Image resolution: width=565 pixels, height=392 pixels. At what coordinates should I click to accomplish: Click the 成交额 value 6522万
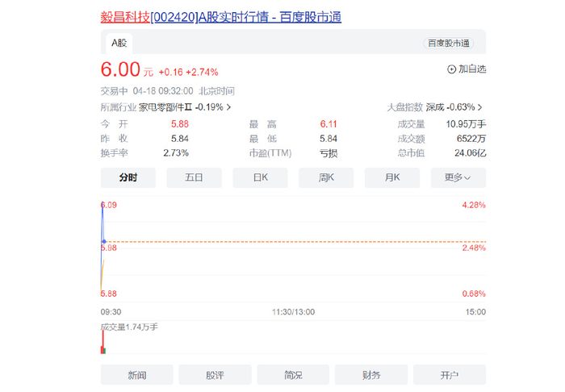(471, 139)
